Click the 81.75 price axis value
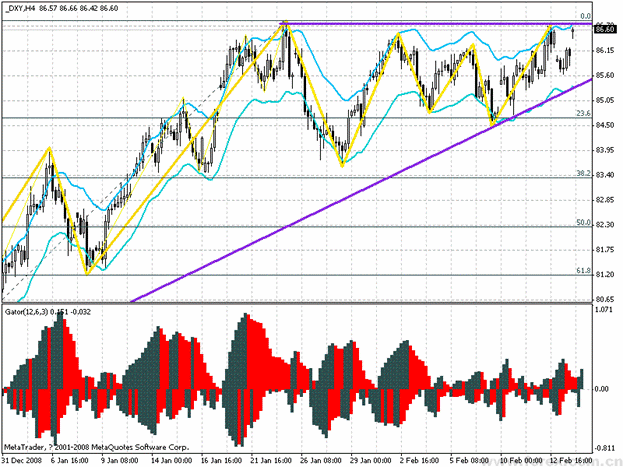 605,250
